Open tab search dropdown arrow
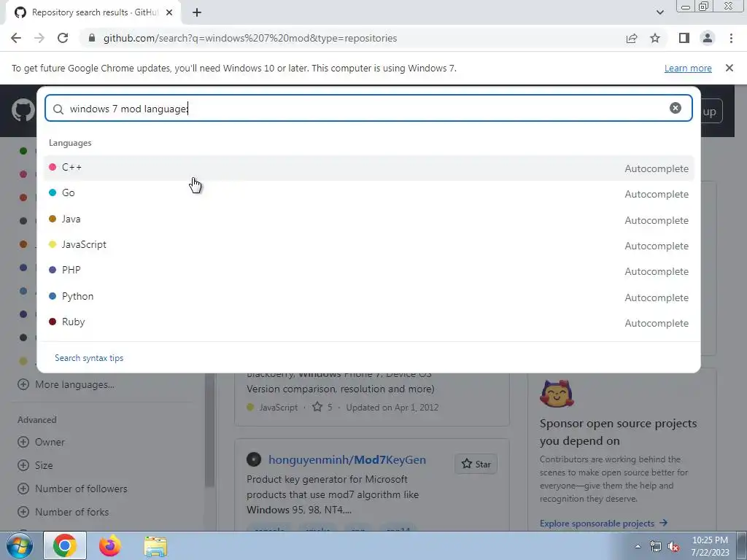747x560 pixels. (x=659, y=12)
